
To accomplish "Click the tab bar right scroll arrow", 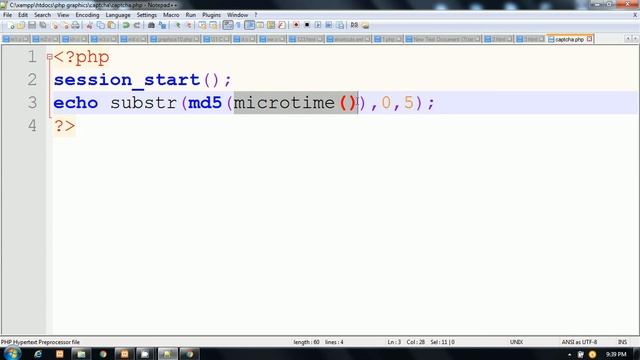I will [x=635, y=39].
